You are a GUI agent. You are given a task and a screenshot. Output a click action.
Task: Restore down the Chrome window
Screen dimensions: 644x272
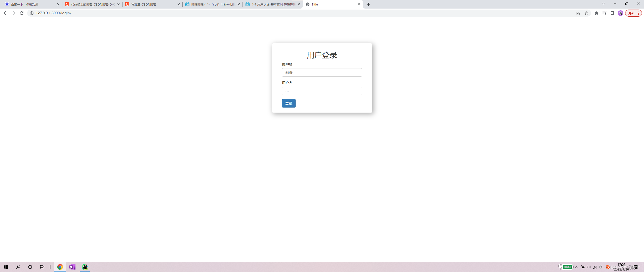click(627, 4)
